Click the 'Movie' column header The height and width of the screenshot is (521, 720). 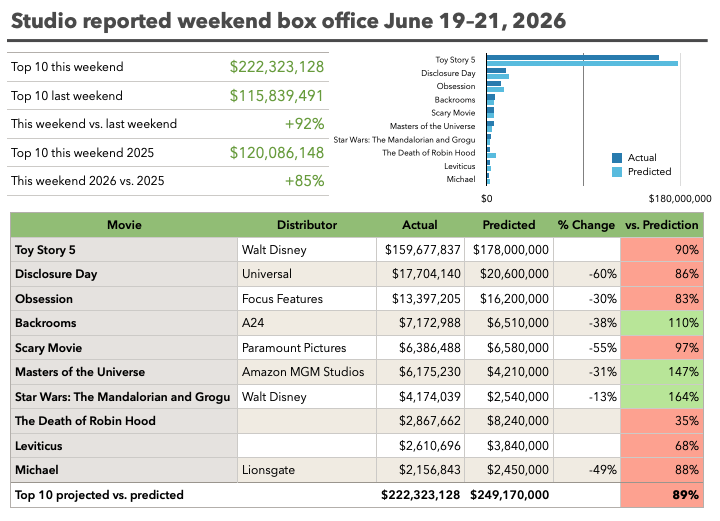tap(124, 225)
